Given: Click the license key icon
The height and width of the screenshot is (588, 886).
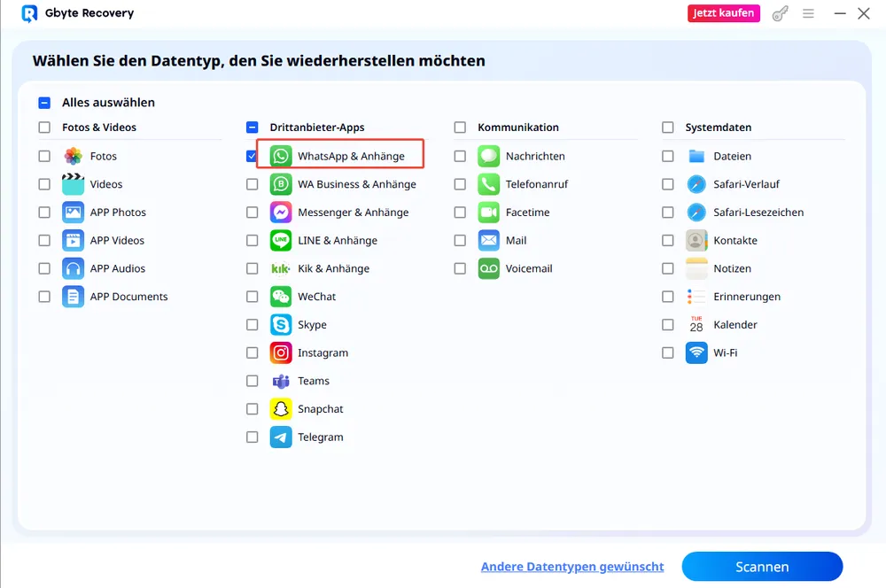Looking at the screenshot, I should click(x=780, y=13).
